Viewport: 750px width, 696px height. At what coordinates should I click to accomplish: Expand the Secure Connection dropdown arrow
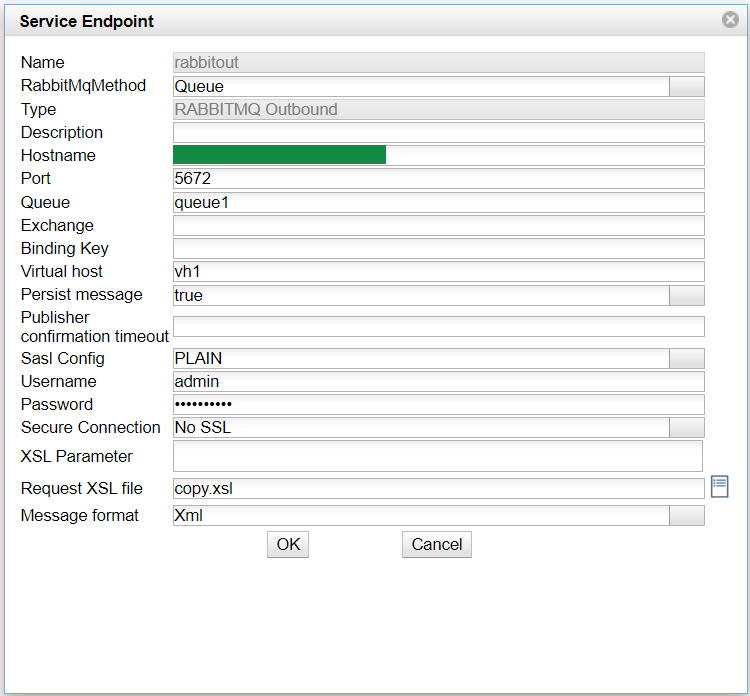click(686, 428)
